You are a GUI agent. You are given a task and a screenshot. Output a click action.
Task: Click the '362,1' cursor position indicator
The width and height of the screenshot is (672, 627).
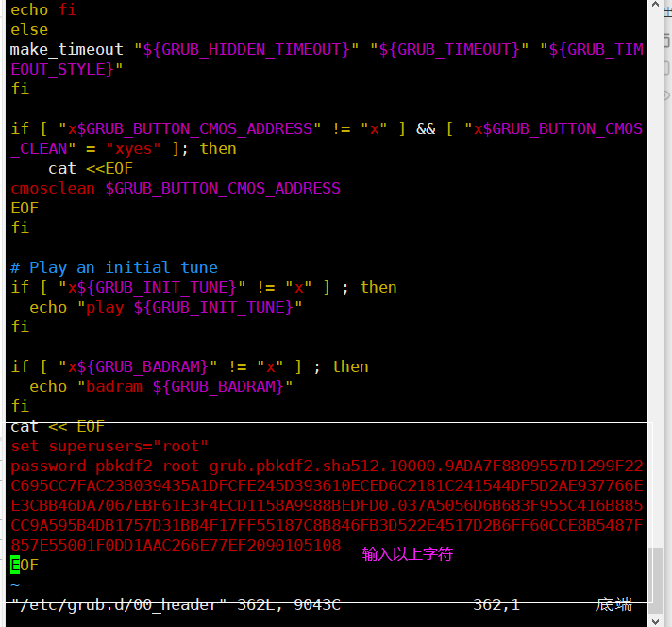pyautogui.click(x=496, y=604)
